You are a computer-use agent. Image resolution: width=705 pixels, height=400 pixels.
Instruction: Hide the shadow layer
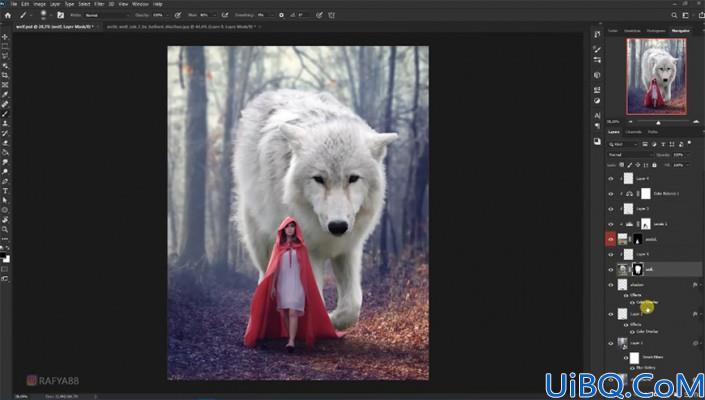[611, 285]
